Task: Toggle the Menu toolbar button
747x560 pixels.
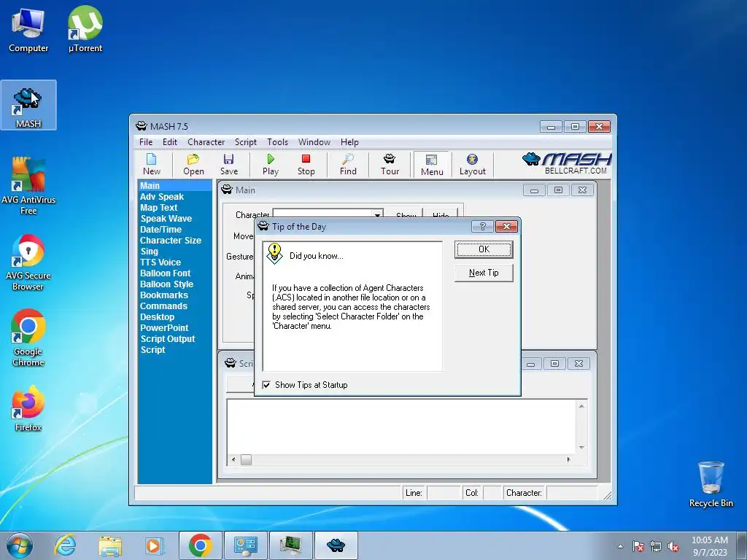Action: (432, 165)
